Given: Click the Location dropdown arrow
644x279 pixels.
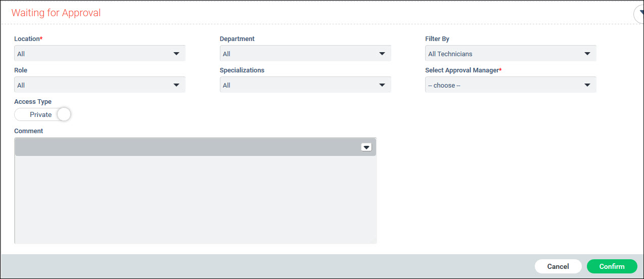Looking at the screenshot, I should 176,54.
